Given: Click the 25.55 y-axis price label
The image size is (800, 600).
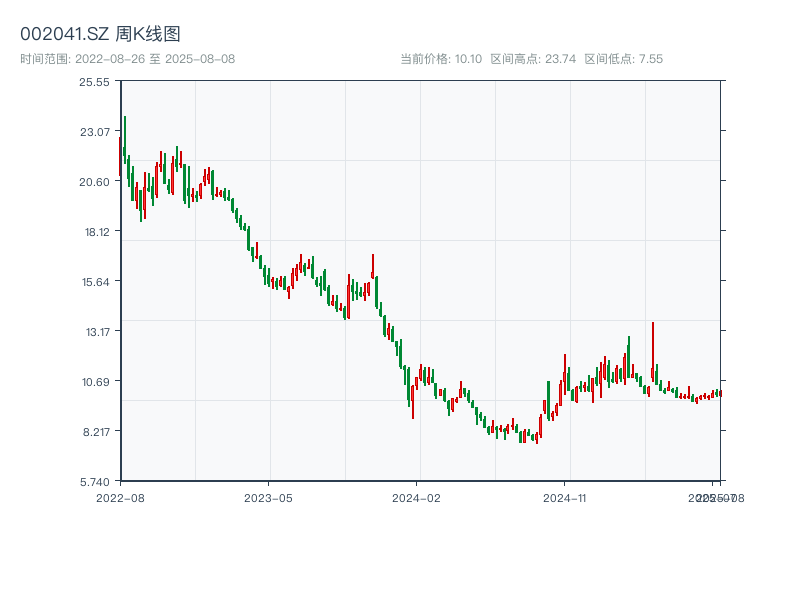Looking at the screenshot, I should tap(94, 82).
